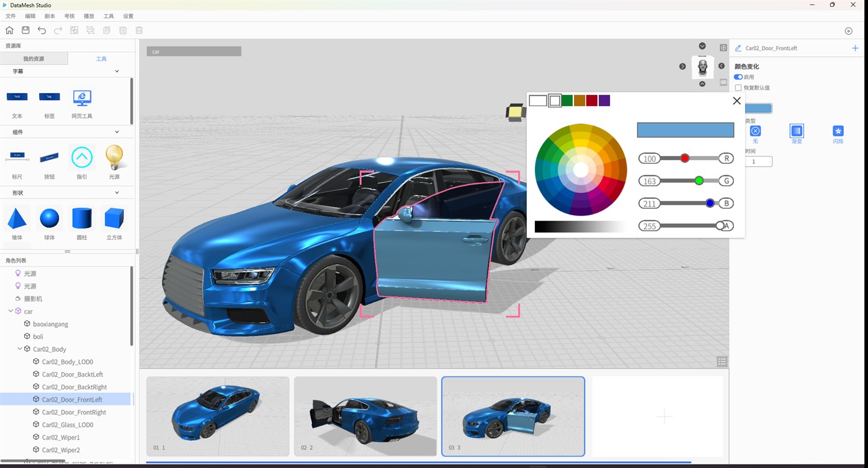Viewport: 868px width, 468px height.
Task: Collapse the 字幕 section in the tools panel
Action: coord(117,71)
